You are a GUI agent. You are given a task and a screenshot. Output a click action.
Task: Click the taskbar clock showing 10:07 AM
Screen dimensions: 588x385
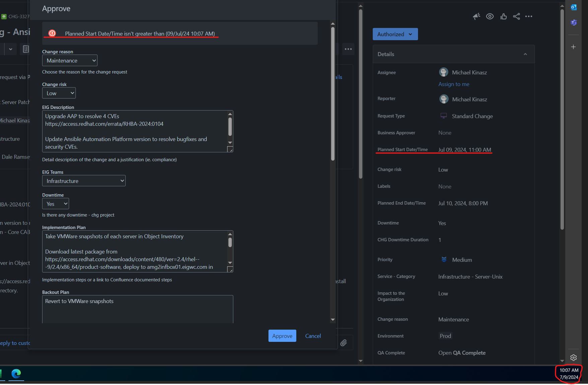569,374
